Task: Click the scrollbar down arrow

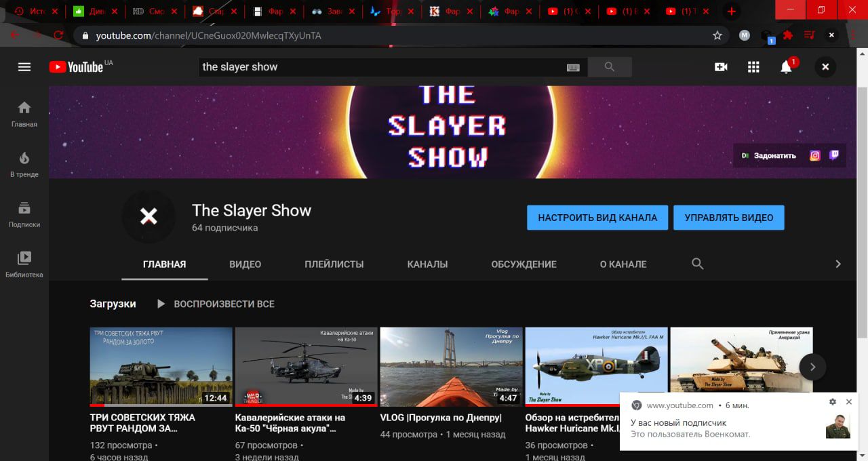Action: coord(863,456)
